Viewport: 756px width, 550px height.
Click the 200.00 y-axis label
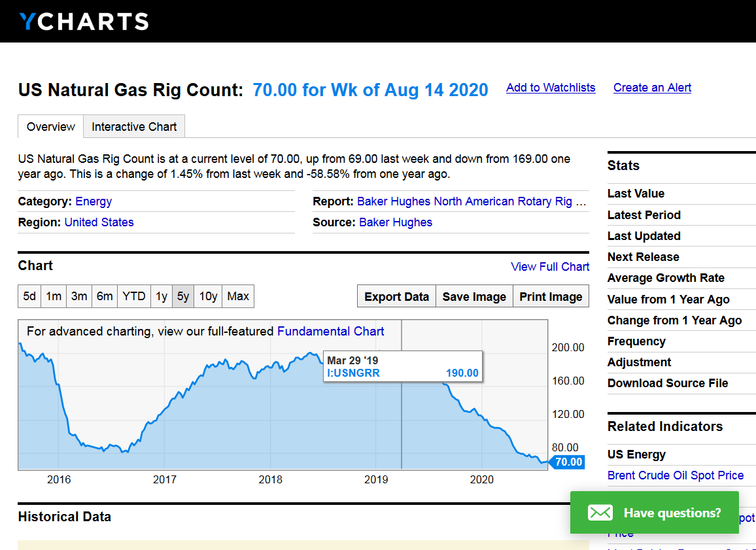pos(568,347)
